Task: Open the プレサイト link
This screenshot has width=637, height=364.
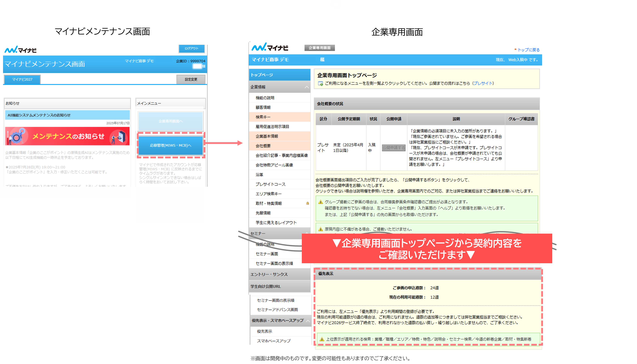Action: tap(483, 83)
